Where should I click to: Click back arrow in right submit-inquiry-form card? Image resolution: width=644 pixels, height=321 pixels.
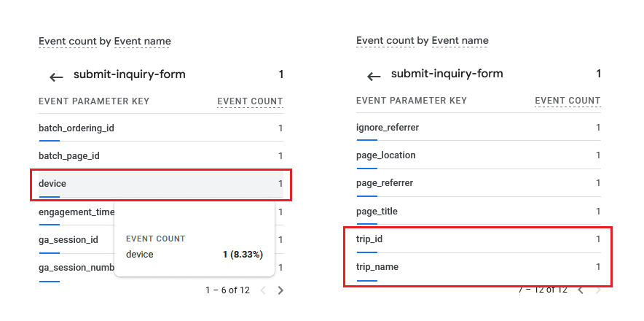point(374,77)
